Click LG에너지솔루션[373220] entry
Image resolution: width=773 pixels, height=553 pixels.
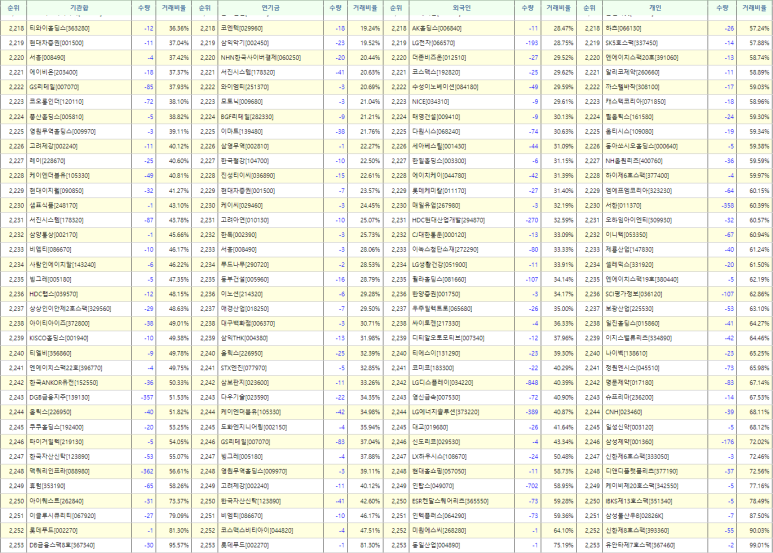[x=445, y=413]
